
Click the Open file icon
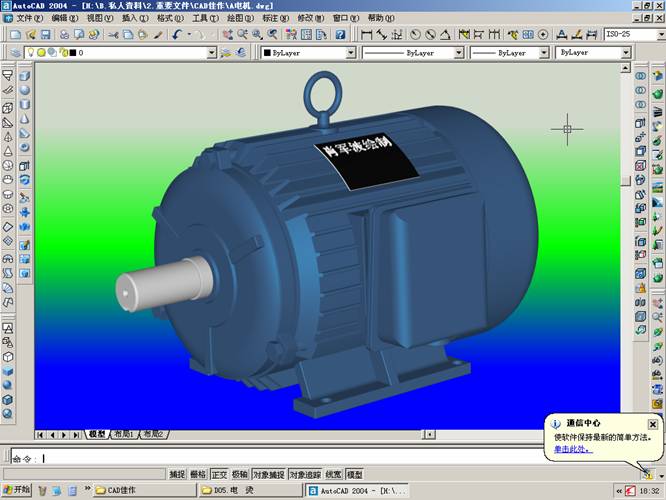pyautogui.click(x=31, y=35)
